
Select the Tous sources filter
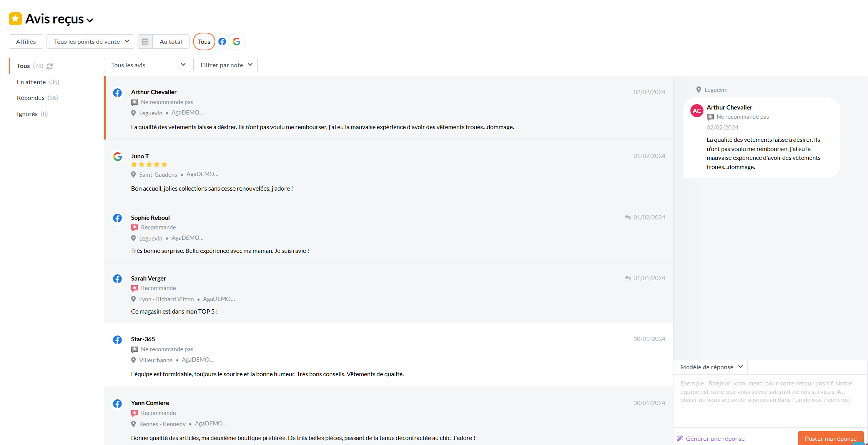(204, 42)
